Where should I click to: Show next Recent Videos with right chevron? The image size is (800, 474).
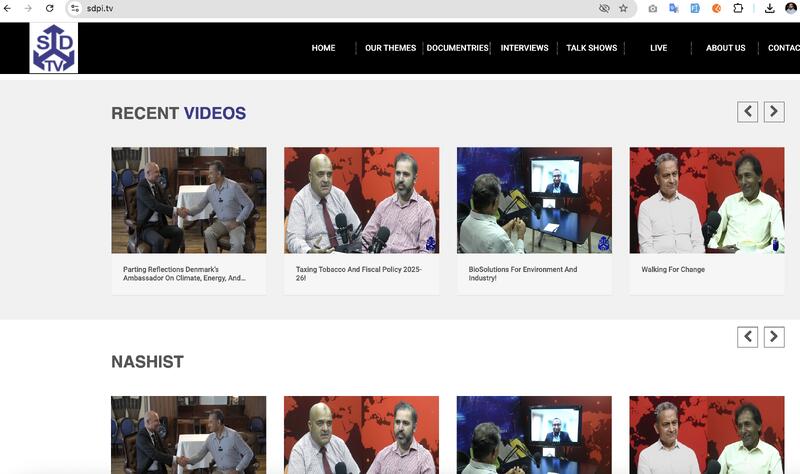click(x=774, y=112)
